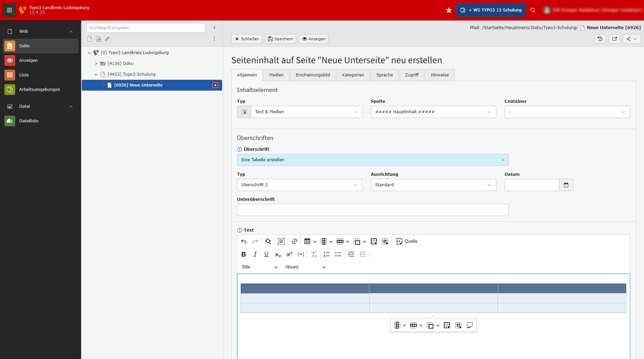This screenshot has width=644, height=359.
Task: Add page to bookmarks with star icon
Action: (x=449, y=10)
